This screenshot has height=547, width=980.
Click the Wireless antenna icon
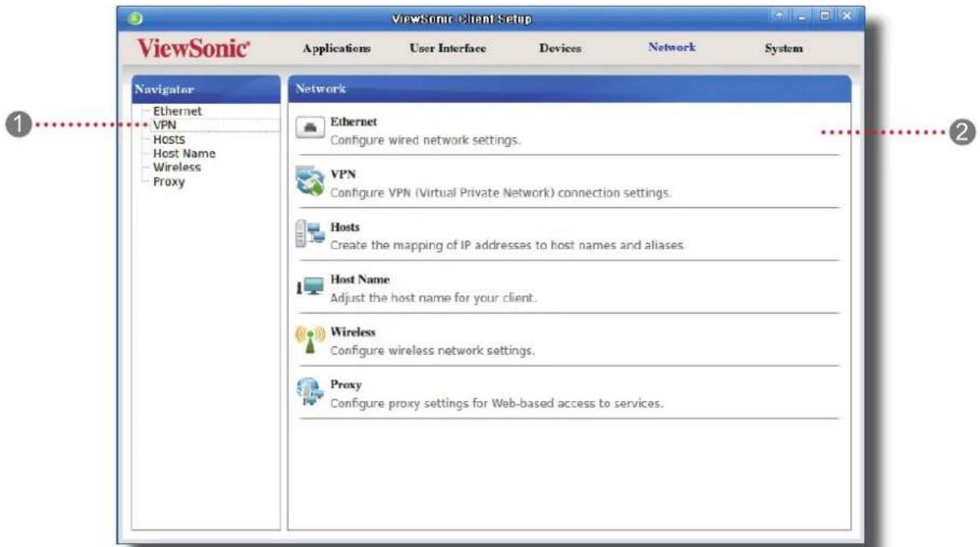point(310,340)
